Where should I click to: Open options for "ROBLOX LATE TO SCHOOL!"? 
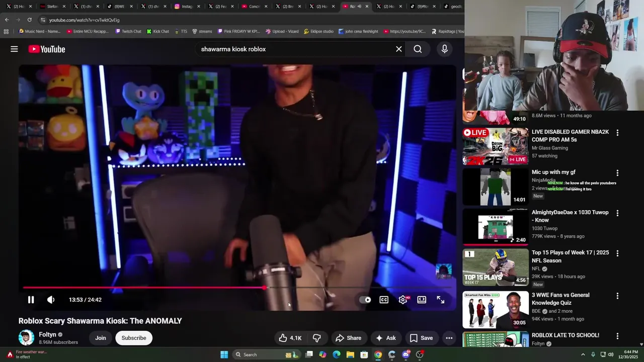point(617,336)
